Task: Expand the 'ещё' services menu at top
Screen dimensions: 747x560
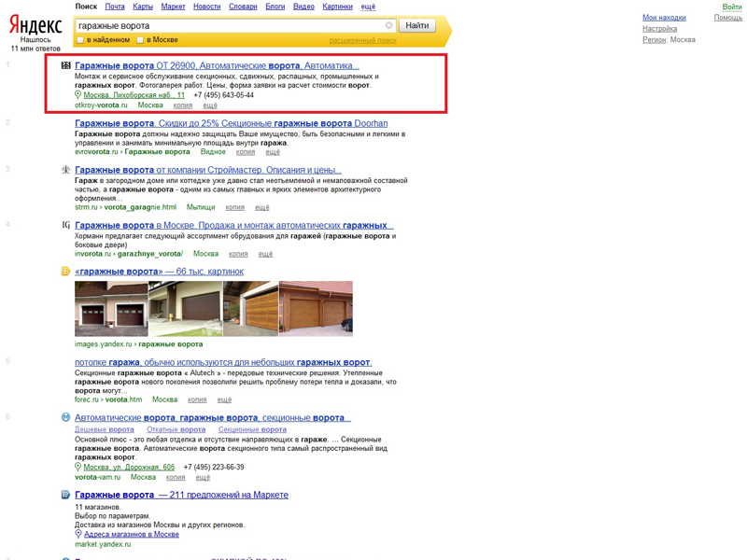Action: coord(368,7)
